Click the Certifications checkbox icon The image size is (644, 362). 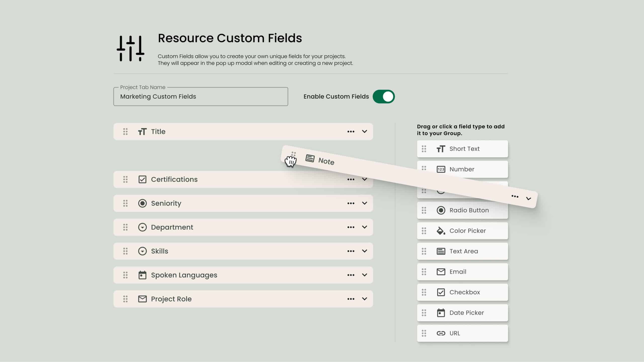[142, 179]
